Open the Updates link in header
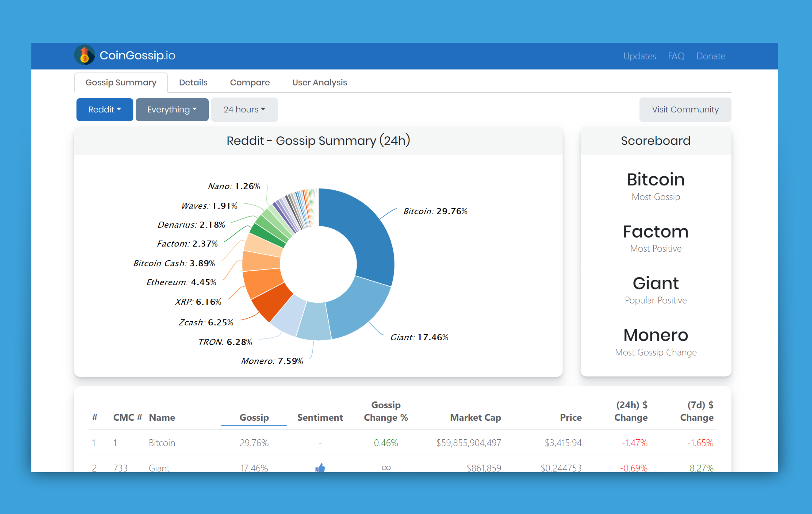812x514 pixels. [x=639, y=56]
